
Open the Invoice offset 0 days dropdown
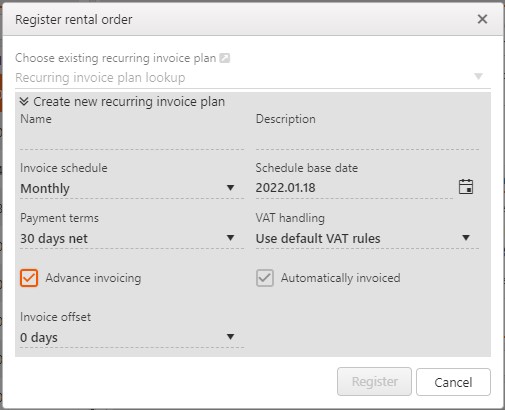(132, 337)
